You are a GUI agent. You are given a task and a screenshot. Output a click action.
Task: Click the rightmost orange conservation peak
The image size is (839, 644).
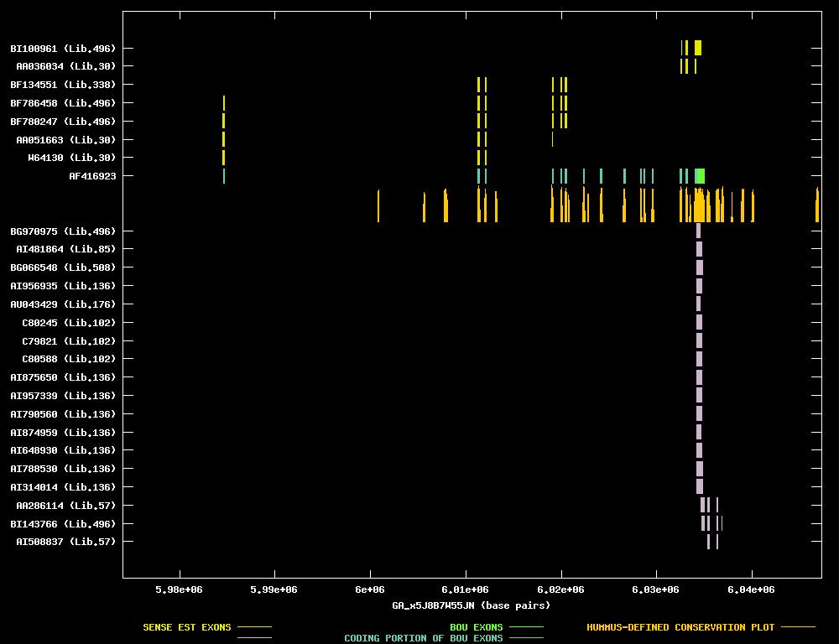tap(817, 205)
